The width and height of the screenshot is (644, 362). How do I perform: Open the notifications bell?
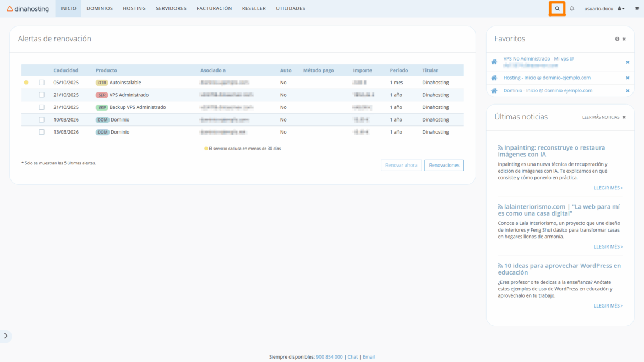[x=572, y=8]
